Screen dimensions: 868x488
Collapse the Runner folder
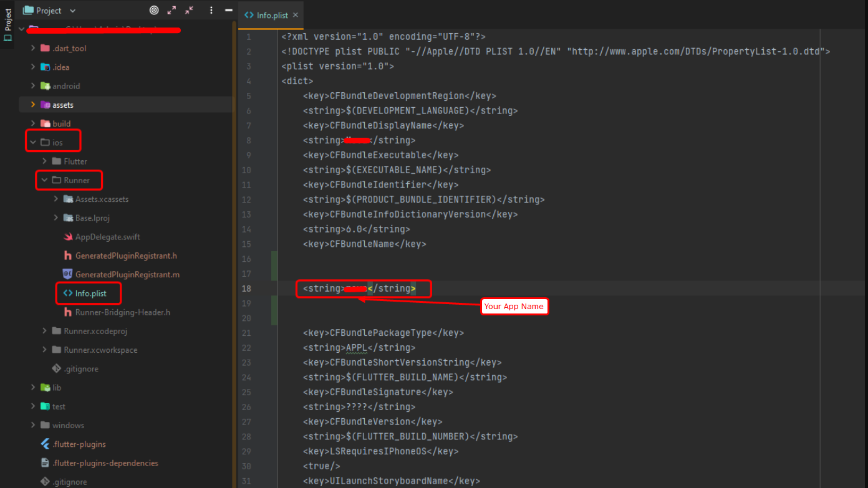pos(44,180)
